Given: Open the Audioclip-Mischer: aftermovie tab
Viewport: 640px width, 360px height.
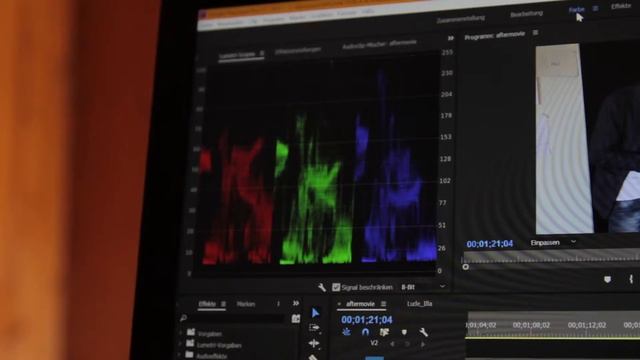Looking at the screenshot, I should coord(379,44).
